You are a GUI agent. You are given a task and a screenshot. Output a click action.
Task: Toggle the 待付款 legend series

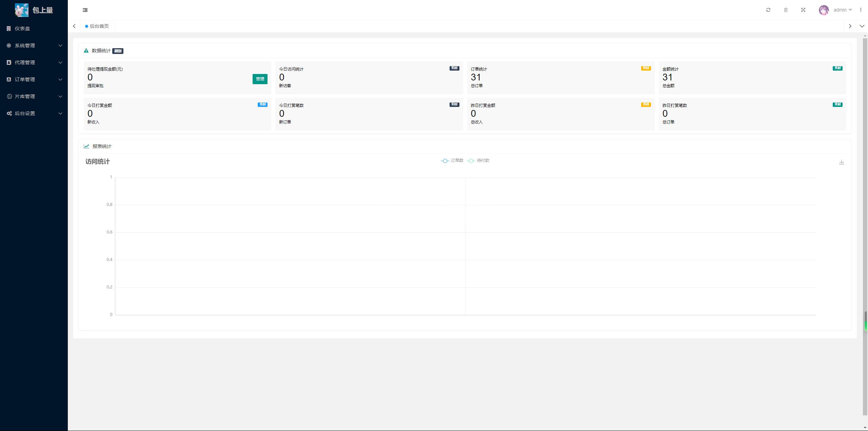[x=478, y=161]
